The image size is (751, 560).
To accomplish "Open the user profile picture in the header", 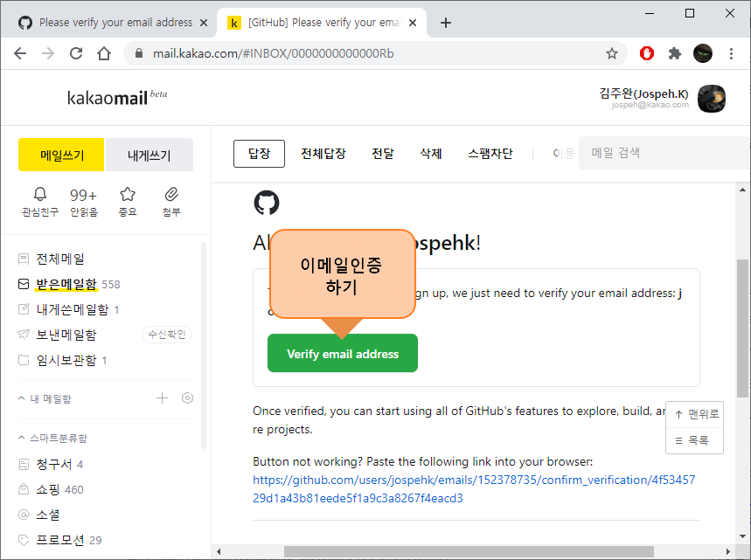I will tap(712, 99).
